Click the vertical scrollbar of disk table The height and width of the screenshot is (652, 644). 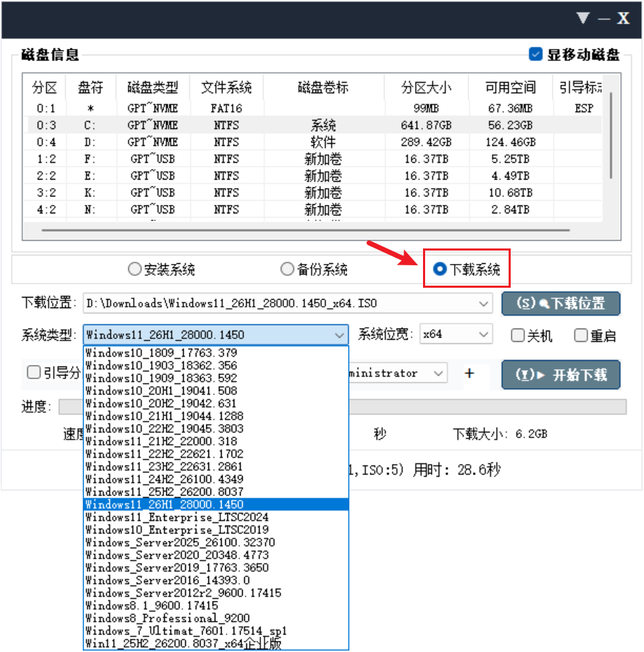click(611, 135)
